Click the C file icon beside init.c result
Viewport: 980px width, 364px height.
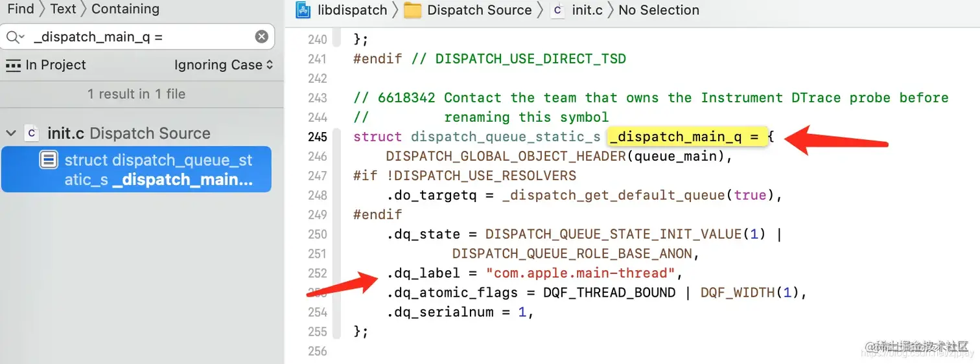pyautogui.click(x=31, y=133)
